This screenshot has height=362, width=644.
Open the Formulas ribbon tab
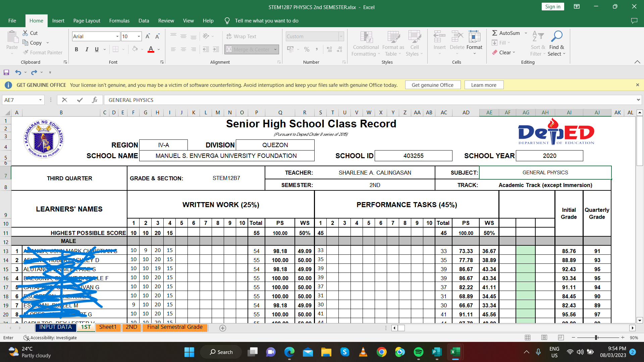coord(119,21)
